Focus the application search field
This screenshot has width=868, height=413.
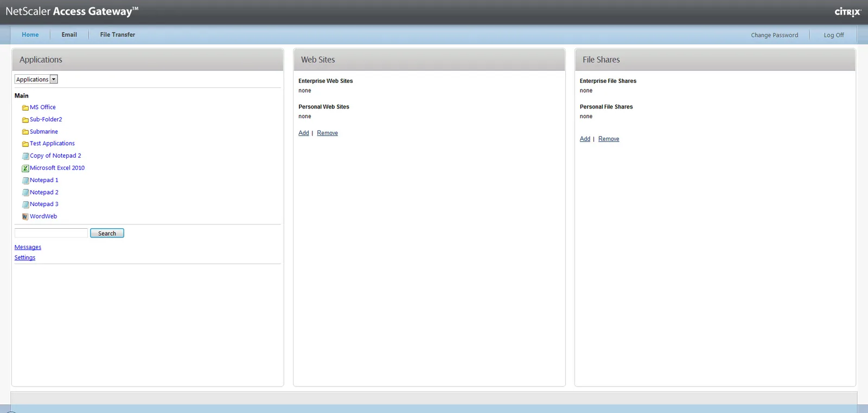point(51,233)
